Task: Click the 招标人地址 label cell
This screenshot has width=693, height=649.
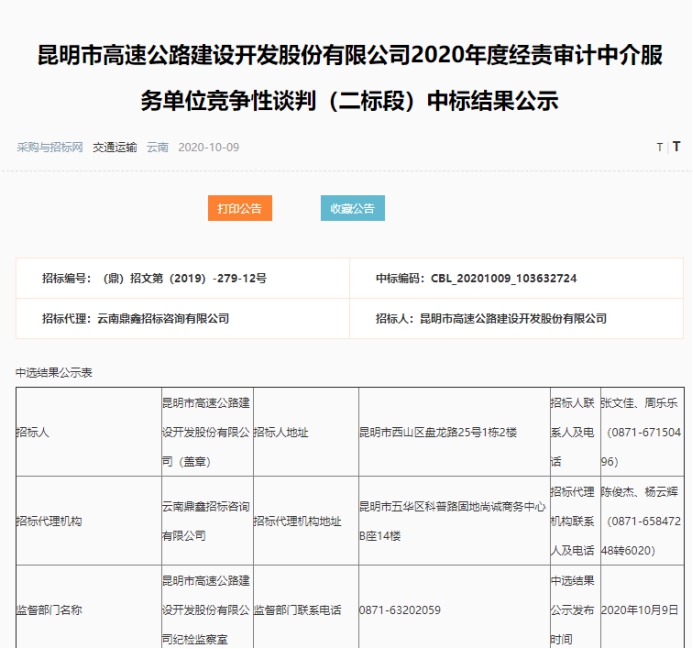Action: click(x=281, y=433)
